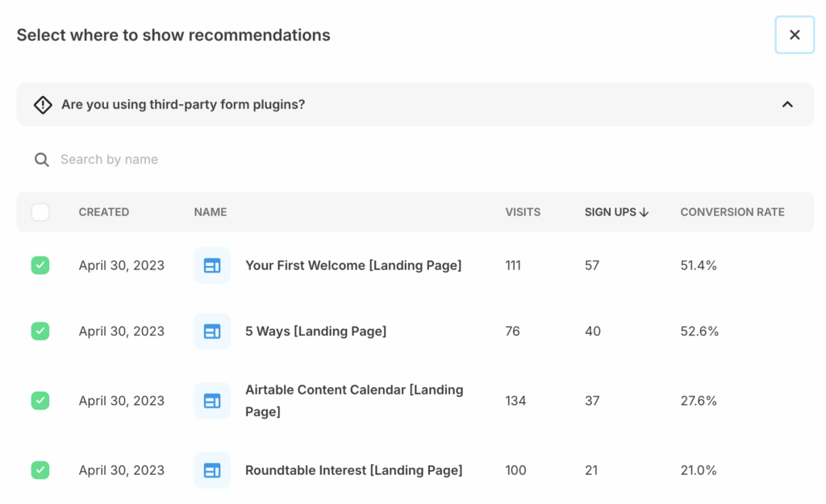The height and width of the screenshot is (504, 826).
Task: Open the Roundtable Interest [Landing Page] name
Action: (x=353, y=470)
